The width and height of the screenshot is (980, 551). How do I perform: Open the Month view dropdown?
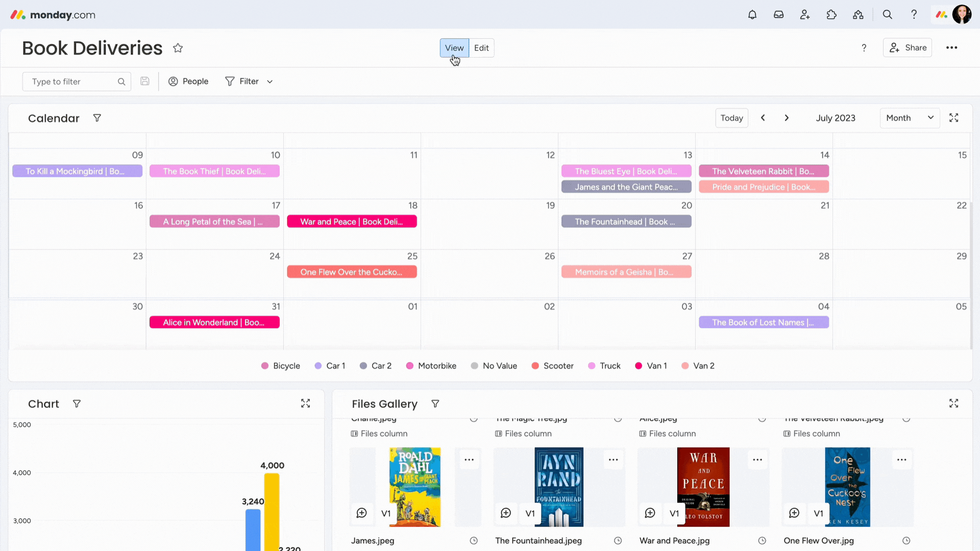pos(910,118)
